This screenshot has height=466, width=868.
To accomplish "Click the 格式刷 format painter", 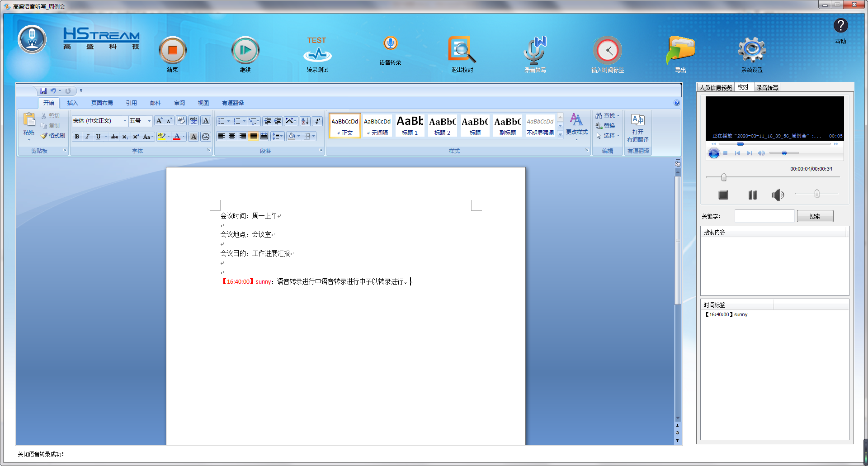I will 53,136.
